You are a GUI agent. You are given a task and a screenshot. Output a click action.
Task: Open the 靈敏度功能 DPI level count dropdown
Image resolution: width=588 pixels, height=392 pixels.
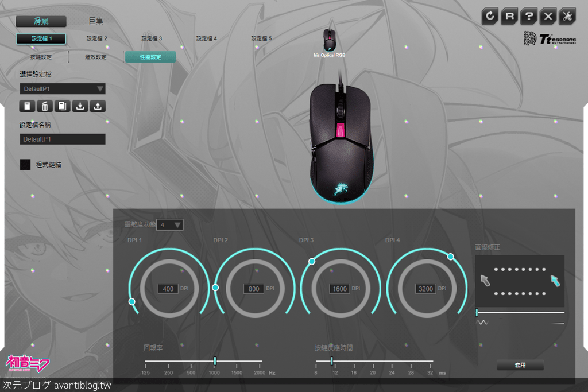pos(169,225)
